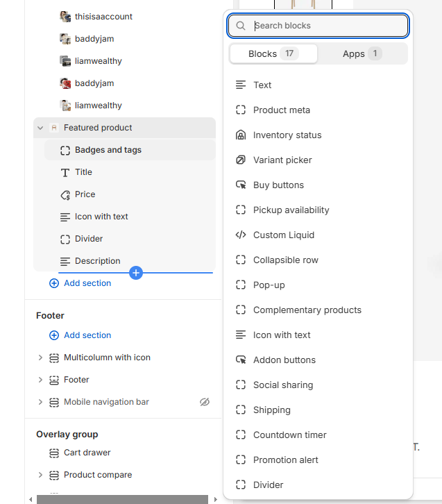This screenshot has height=504, width=442.
Task: Add the Pop-up block
Action: (x=318, y=285)
